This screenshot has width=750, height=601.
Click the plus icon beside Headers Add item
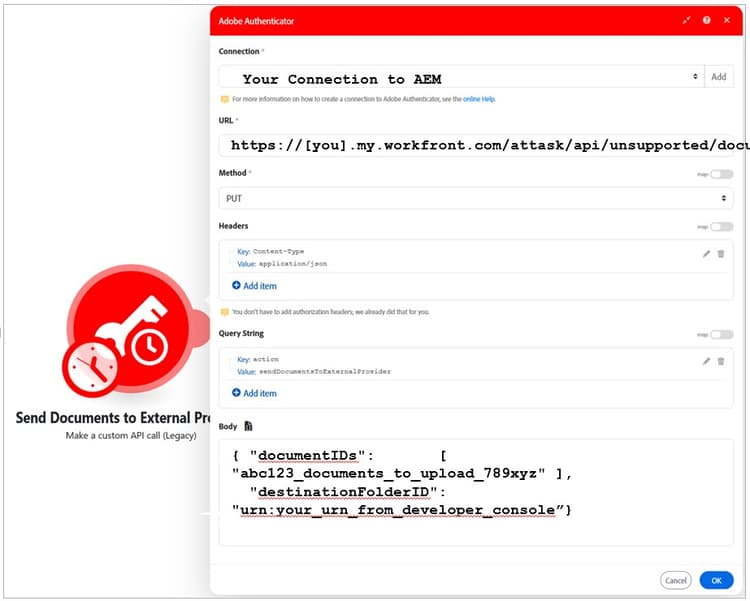(x=236, y=285)
